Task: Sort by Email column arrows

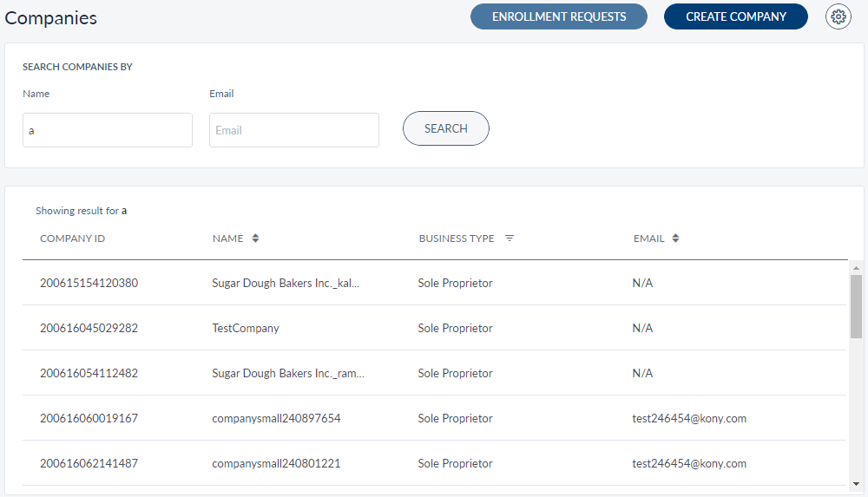Action: pos(675,239)
